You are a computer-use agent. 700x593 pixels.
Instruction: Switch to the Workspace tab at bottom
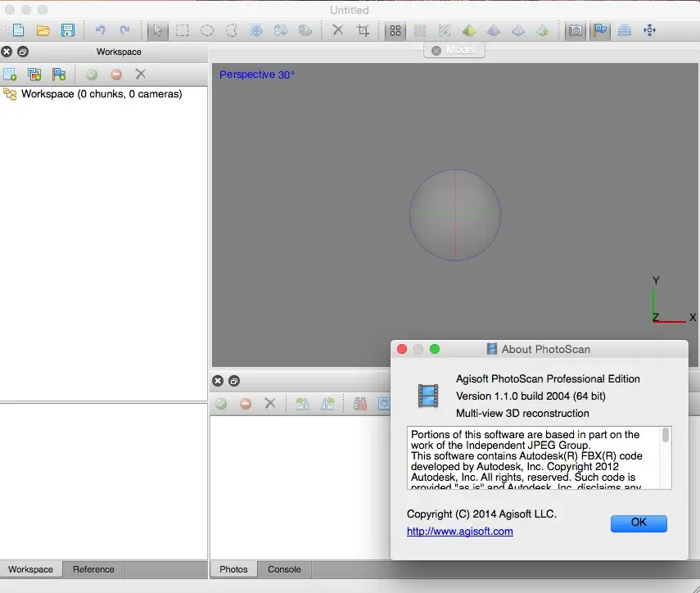pyautogui.click(x=31, y=569)
